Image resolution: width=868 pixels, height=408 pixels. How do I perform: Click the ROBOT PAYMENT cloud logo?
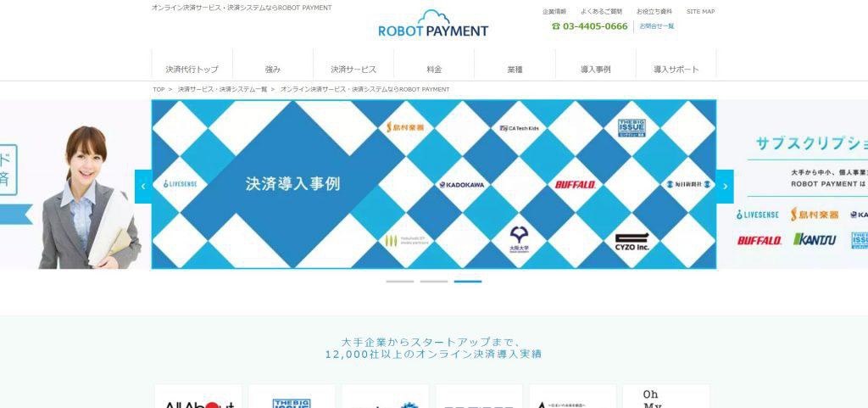[x=433, y=24]
